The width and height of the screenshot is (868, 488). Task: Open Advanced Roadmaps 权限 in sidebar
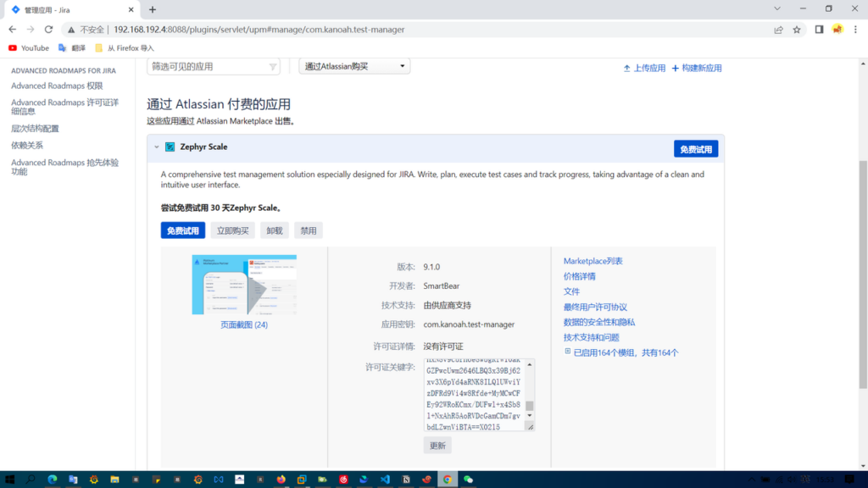[x=57, y=86]
